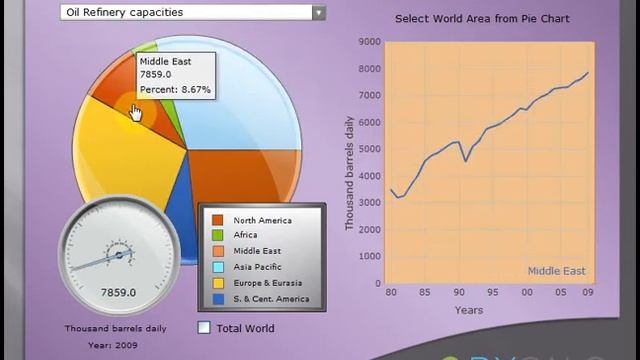Image resolution: width=640 pixels, height=360 pixels.
Task: Click the Europe & Eurasia legend swatch
Action: (218, 283)
